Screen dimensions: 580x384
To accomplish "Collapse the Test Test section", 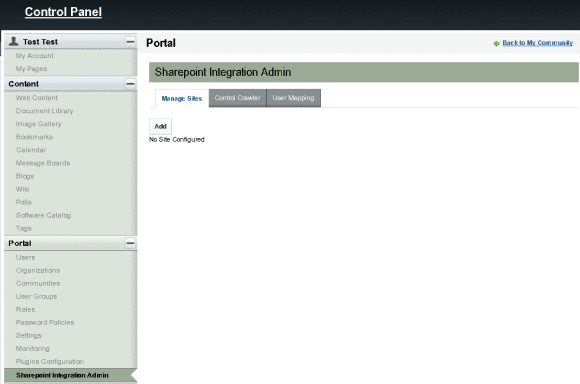I will point(130,41).
